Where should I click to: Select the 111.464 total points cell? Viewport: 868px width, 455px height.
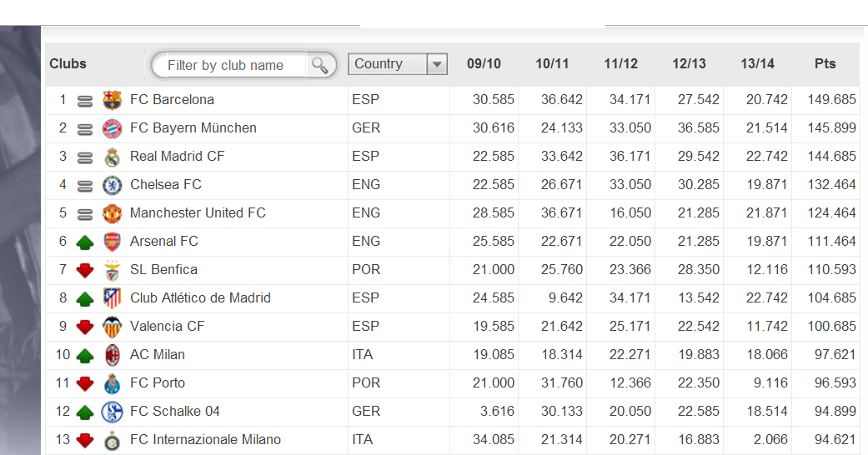click(x=826, y=242)
